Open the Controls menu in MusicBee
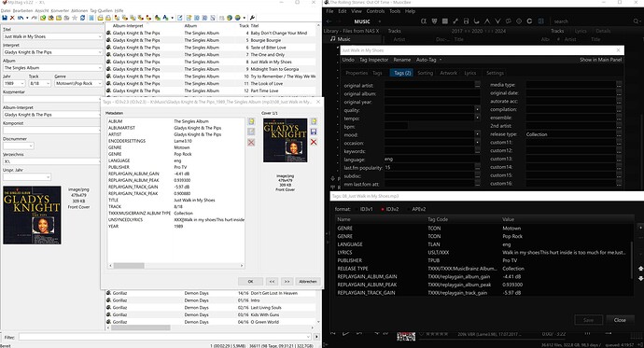 (375, 11)
